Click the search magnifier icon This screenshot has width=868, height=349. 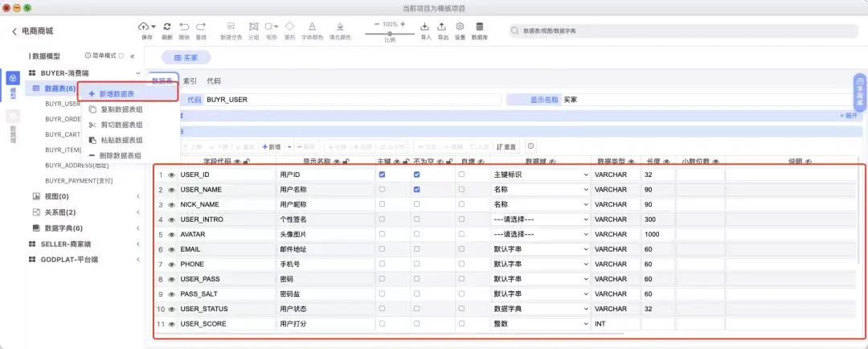tap(515, 31)
